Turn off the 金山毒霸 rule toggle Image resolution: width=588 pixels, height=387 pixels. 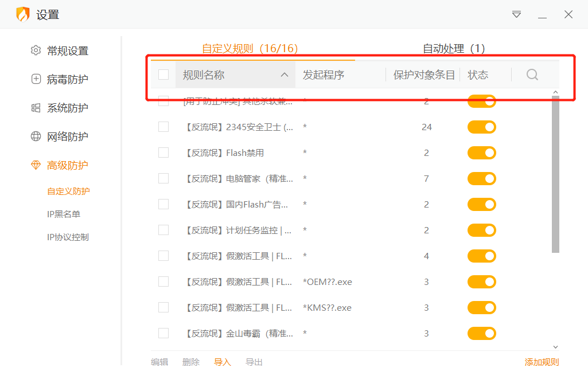click(x=481, y=333)
